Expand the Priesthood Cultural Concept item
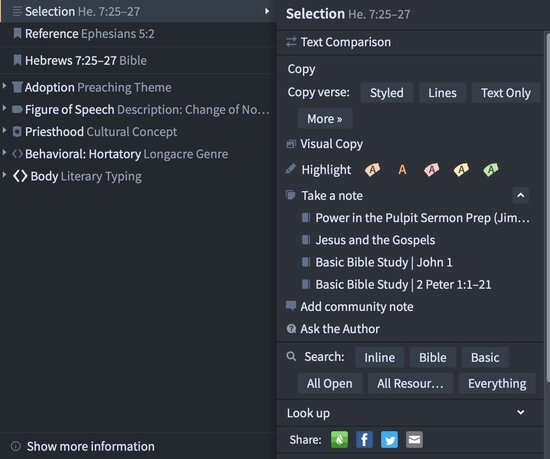This screenshot has height=459, width=550. coord(4,131)
